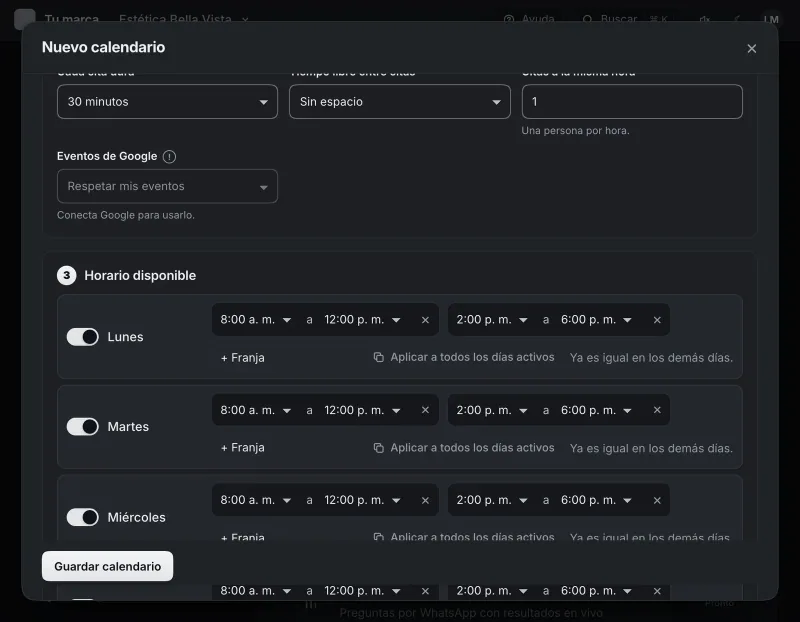
Task: Turn off Miércoles availability switch
Action: (83, 517)
